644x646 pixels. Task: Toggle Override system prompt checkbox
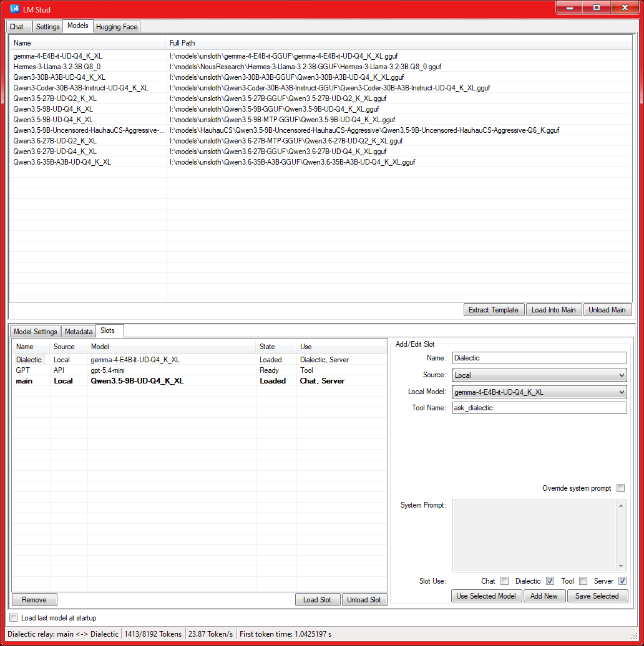(620, 488)
